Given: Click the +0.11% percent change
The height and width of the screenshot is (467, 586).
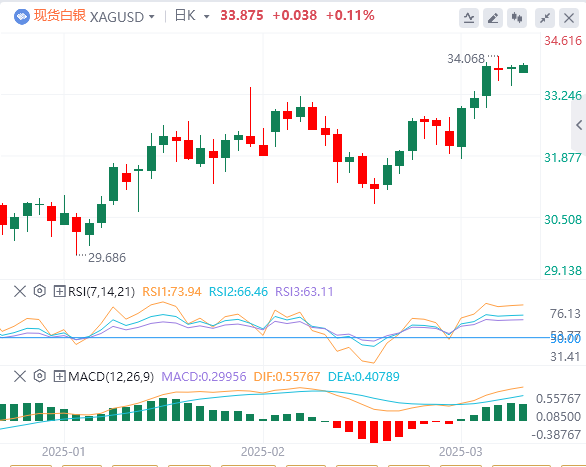Looking at the screenshot, I should point(350,15).
